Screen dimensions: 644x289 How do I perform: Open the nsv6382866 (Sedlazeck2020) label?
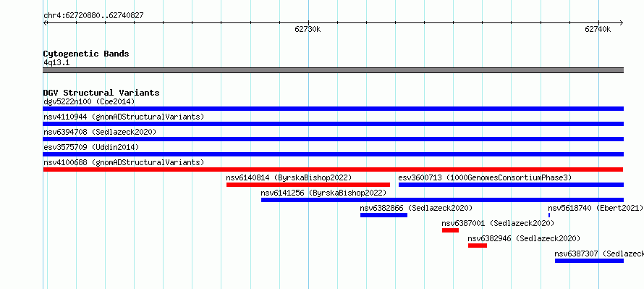pyautogui.click(x=416, y=208)
